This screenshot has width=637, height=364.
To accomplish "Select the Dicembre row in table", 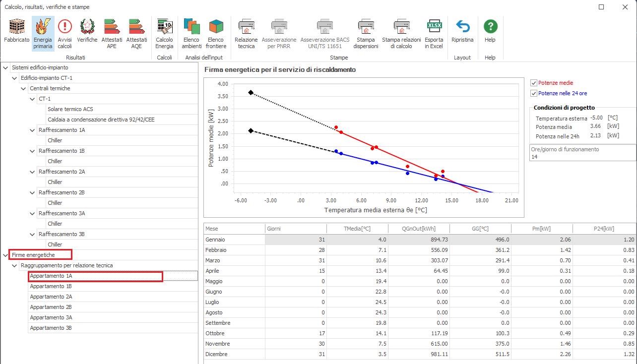I will [216, 354].
